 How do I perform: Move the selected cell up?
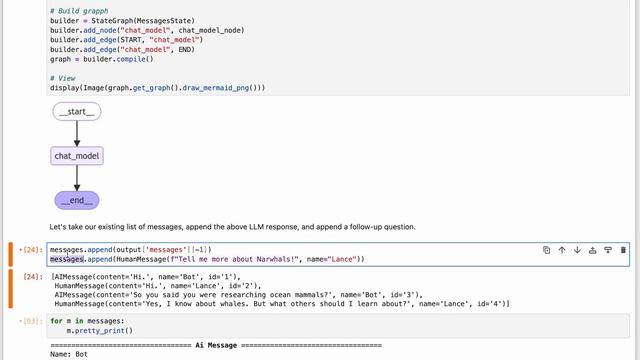562,250
